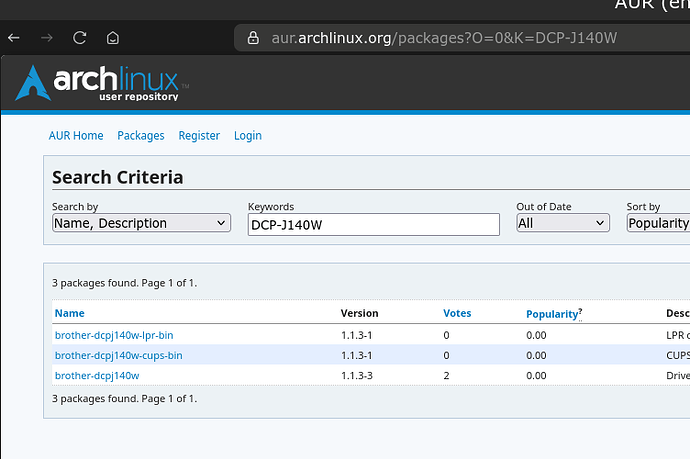The width and height of the screenshot is (690, 459).
Task: Click the padlock site security icon
Action: (x=252, y=38)
